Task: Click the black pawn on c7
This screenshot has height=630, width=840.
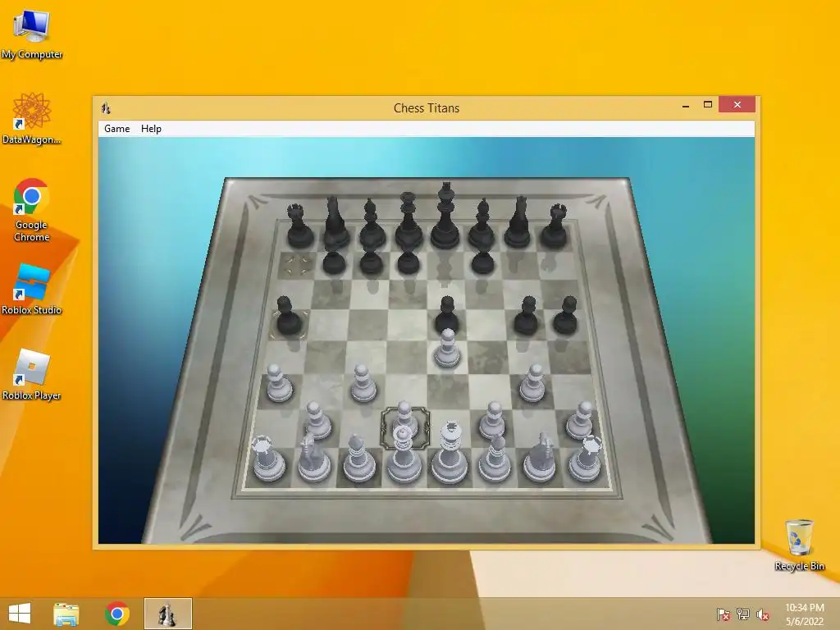Action: coord(372,262)
